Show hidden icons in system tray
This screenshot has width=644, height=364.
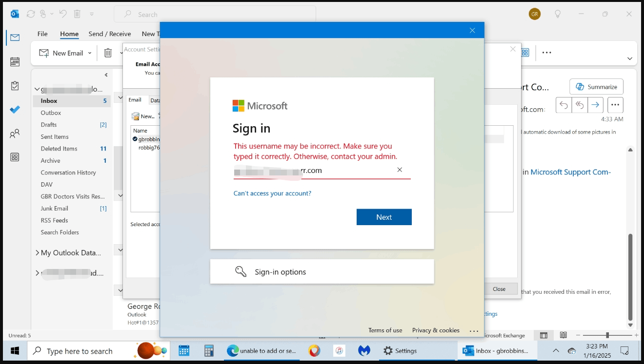coord(556,350)
